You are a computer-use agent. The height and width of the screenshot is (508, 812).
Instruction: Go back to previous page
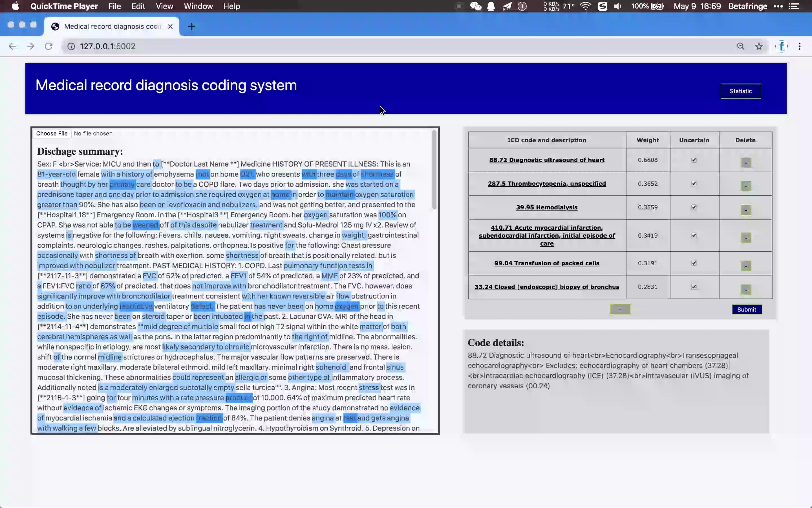(12, 46)
